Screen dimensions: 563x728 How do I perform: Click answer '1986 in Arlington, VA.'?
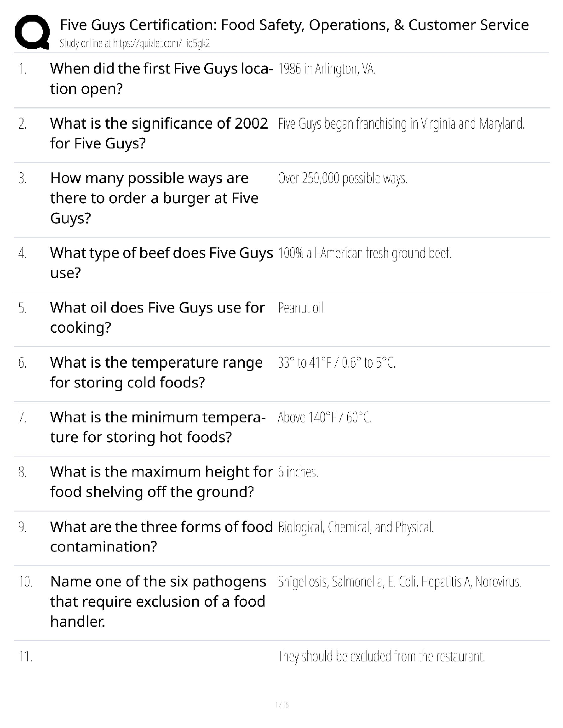coord(327,69)
